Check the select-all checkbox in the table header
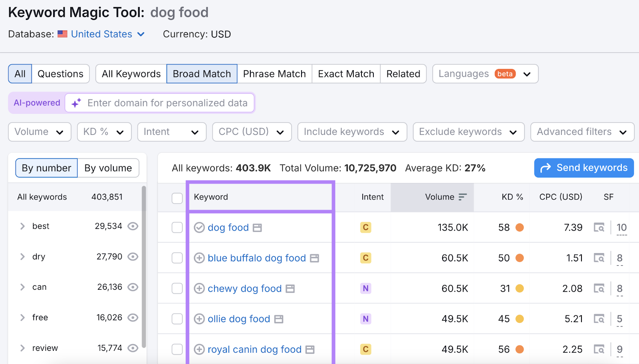The height and width of the screenshot is (364, 639). (177, 198)
